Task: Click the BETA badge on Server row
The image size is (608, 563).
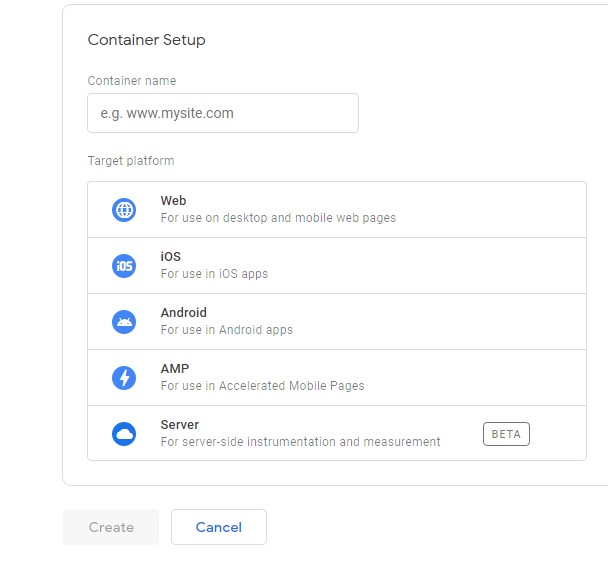Action: [x=506, y=434]
